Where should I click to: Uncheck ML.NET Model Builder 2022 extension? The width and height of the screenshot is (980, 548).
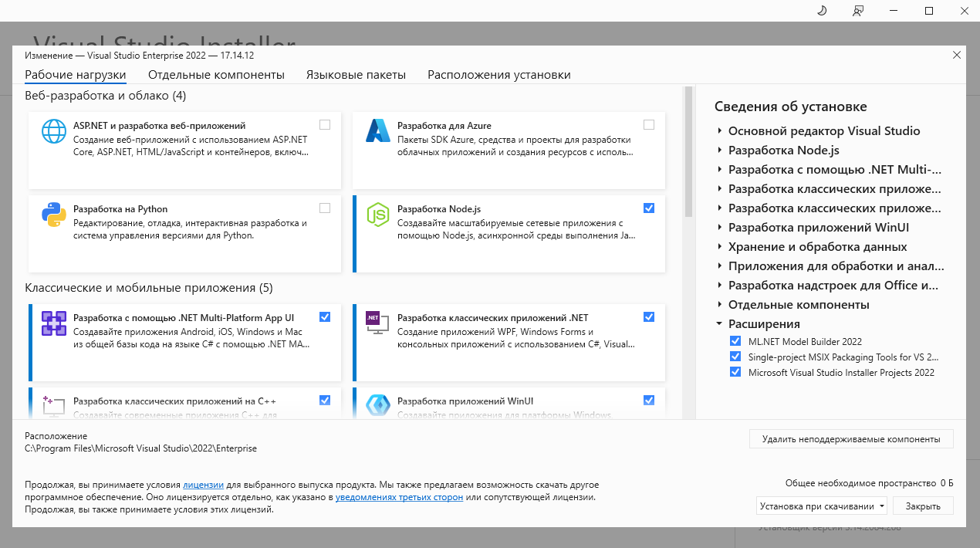click(735, 341)
